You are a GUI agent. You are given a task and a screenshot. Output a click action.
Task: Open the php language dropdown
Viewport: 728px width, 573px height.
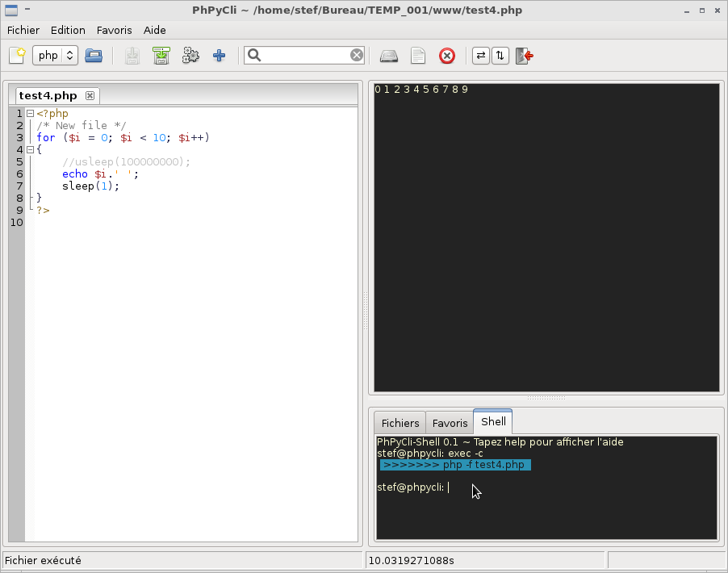point(55,56)
